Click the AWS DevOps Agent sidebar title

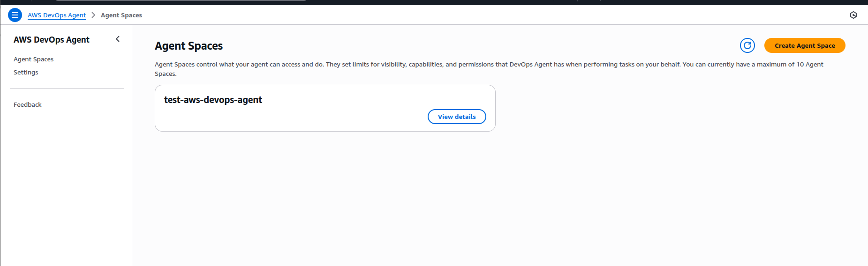52,40
